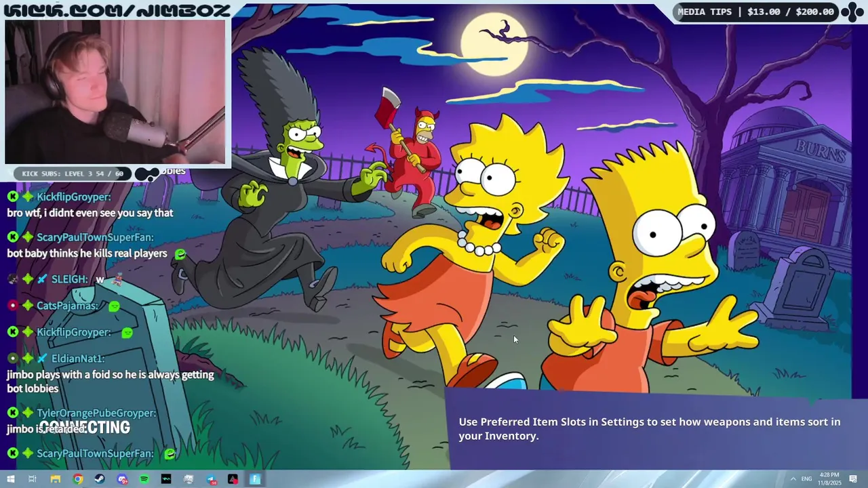The height and width of the screenshot is (488, 868).
Task: Select CatsPajamas username in chat
Action: point(67,306)
